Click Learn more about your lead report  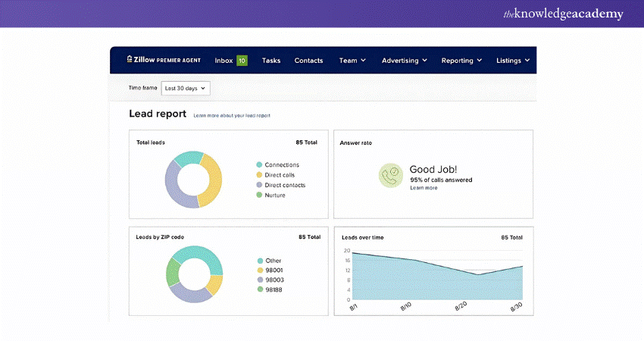(x=232, y=116)
